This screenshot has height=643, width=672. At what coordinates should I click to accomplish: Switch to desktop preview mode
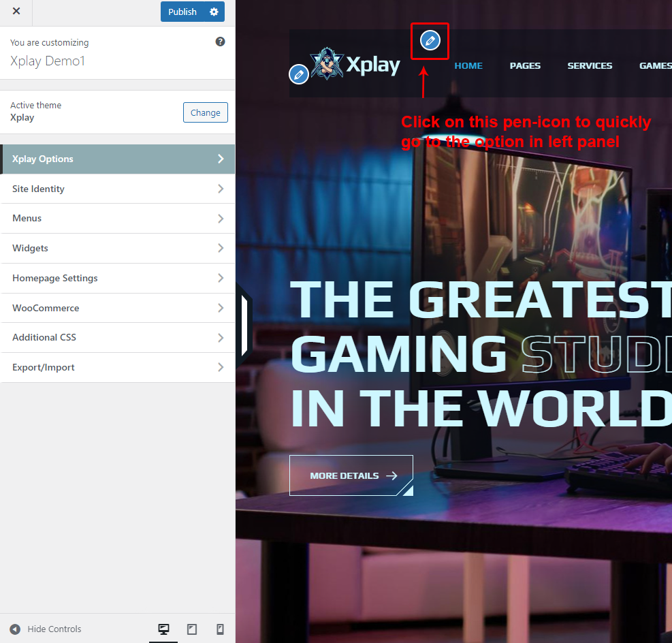pos(163,629)
